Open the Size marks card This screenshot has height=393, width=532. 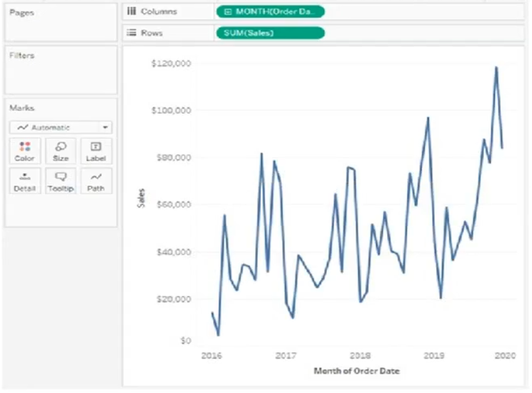coord(61,151)
